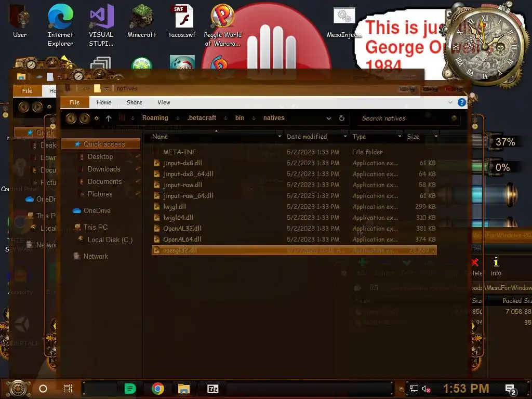Screen dimensions: 532x399
Task: Open the Name column filter dropdown
Action: (280, 137)
